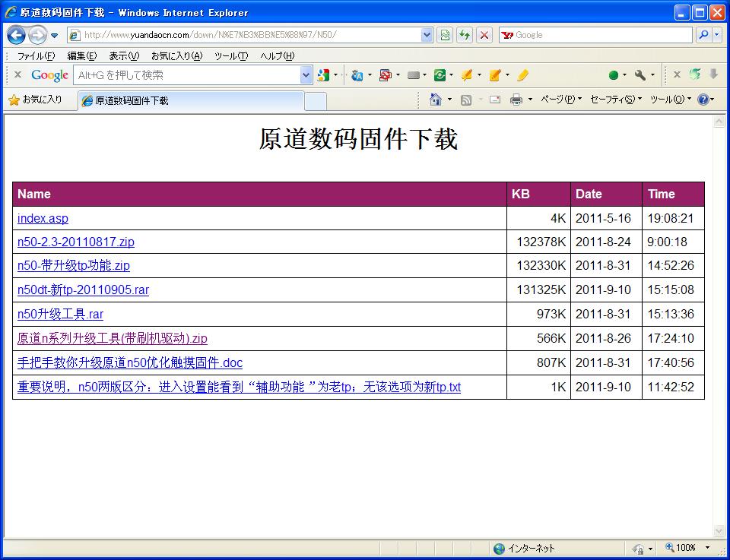Click the インターネット security zone indicator
The height and width of the screenshot is (560, 730).
tap(524, 549)
